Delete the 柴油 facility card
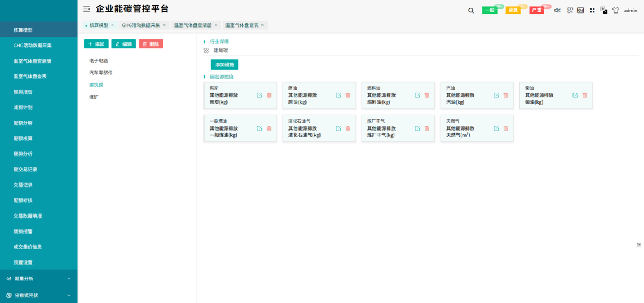Image resolution: width=644 pixels, height=303 pixels. pos(584,96)
